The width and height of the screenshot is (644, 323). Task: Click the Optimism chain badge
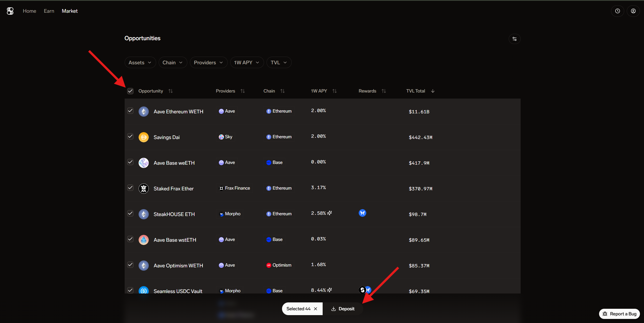[279, 265]
